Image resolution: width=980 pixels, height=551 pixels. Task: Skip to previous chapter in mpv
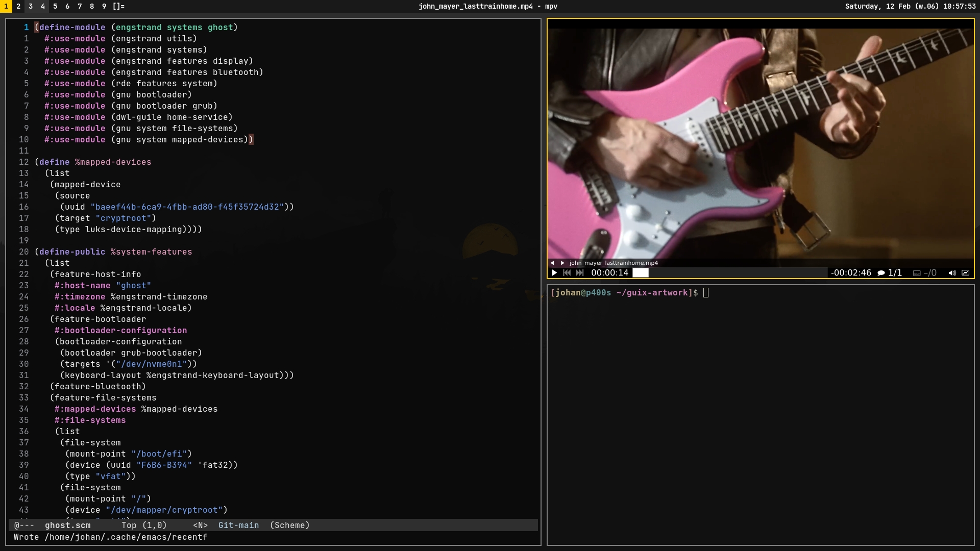pyautogui.click(x=567, y=273)
